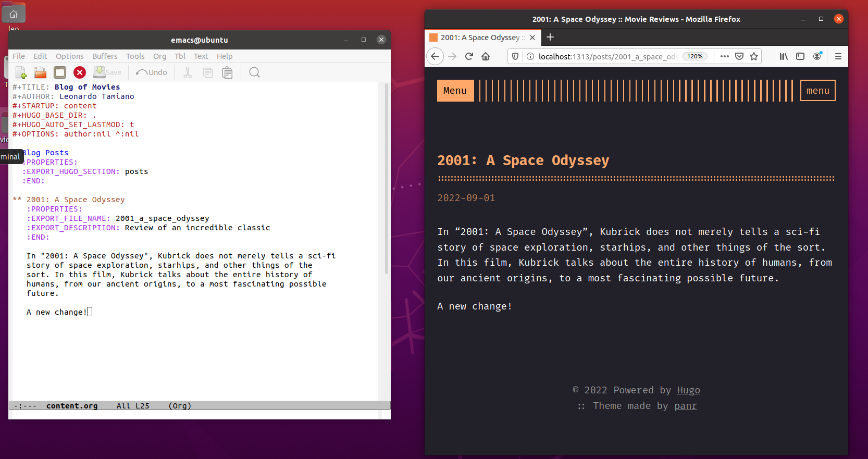Screen dimensions: 868x459
Task: Click the :EXPORT_HUGO_SECTION: posts line
Action: (x=85, y=171)
